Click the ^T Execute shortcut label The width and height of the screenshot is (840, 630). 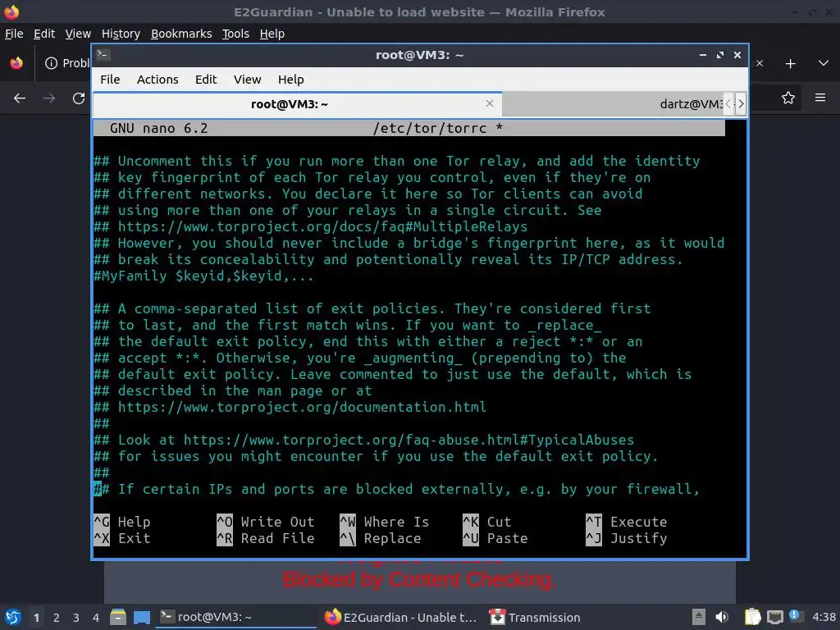click(626, 522)
